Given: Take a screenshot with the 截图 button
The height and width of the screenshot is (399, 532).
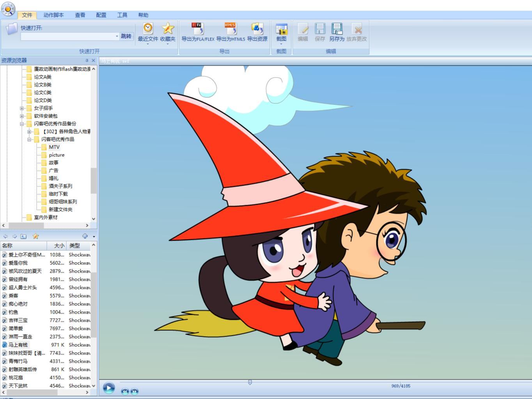Looking at the screenshot, I should 281,33.
